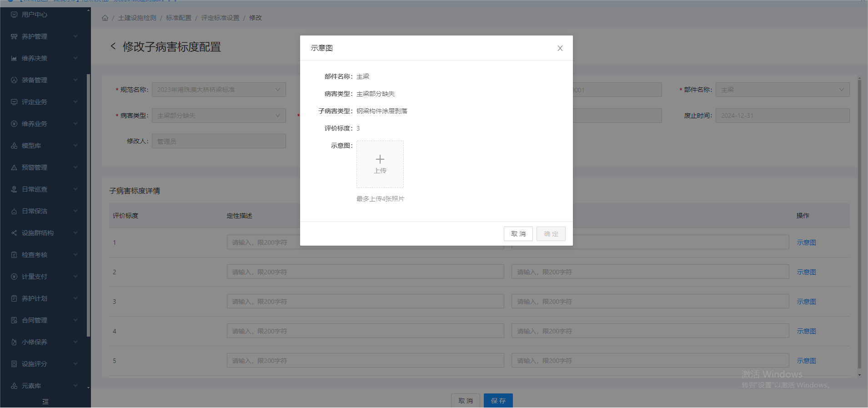Click 评定标准设置 breadcrumb link
Viewport: 868px width, 408px height.
221,18
